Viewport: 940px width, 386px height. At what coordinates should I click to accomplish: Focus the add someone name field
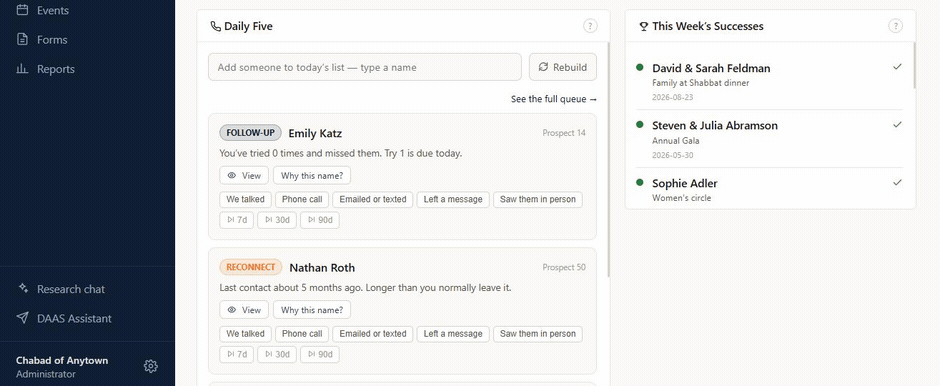(364, 67)
